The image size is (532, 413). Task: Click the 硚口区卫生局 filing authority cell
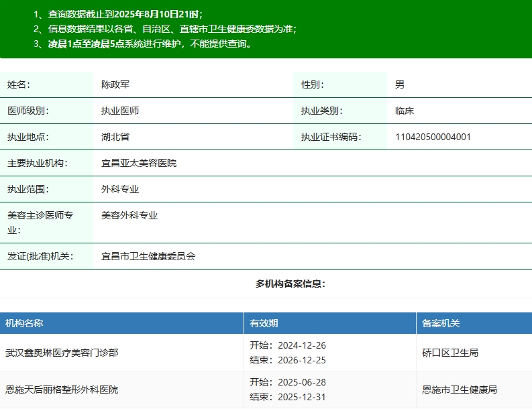pos(450,353)
